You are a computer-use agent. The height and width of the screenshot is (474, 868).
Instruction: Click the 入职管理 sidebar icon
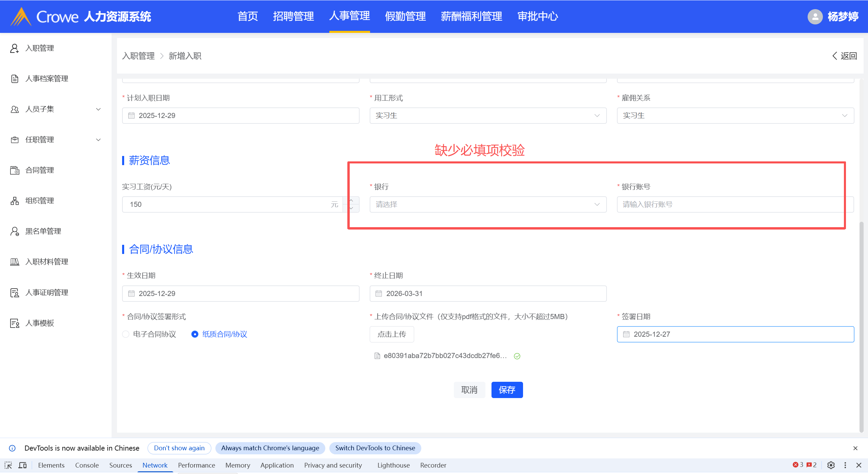14,48
